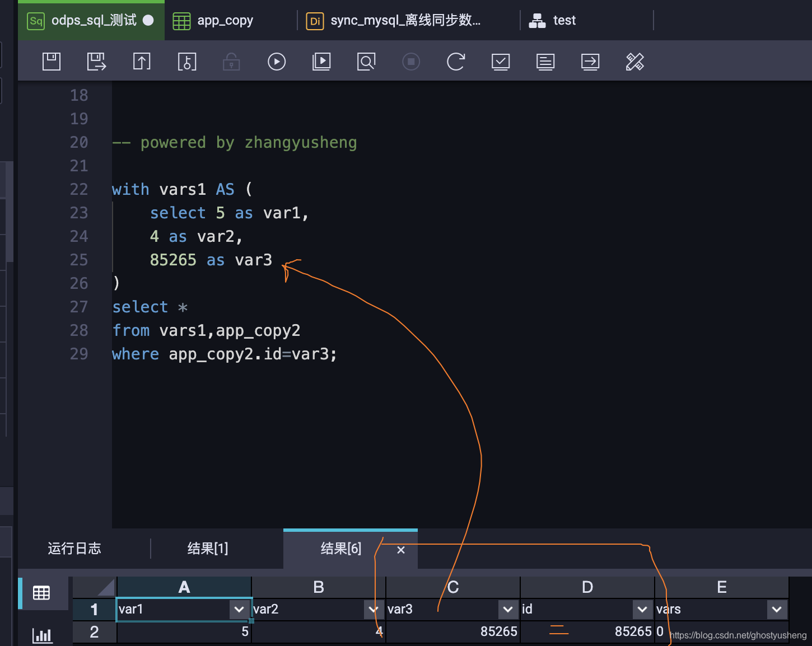Click line 'from vars1,app_copy2'
Image resolution: width=812 pixels, height=646 pixels.
(206, 330)
